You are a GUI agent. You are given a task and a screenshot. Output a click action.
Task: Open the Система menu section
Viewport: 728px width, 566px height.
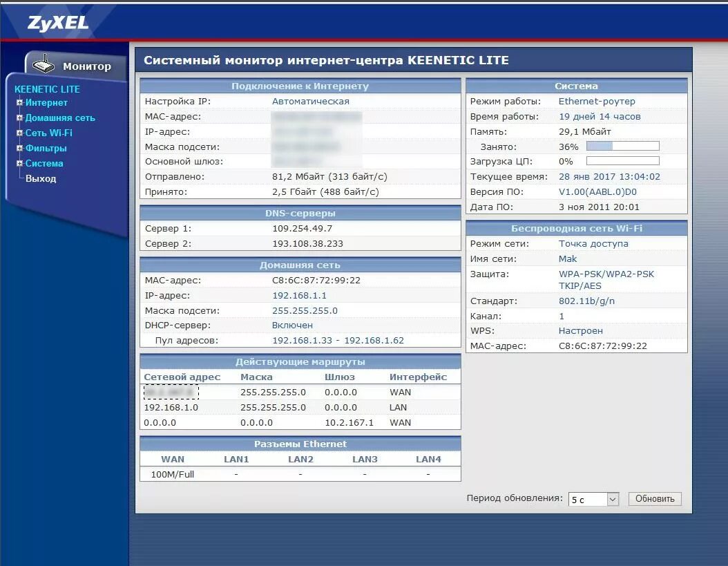click(44, 163)
